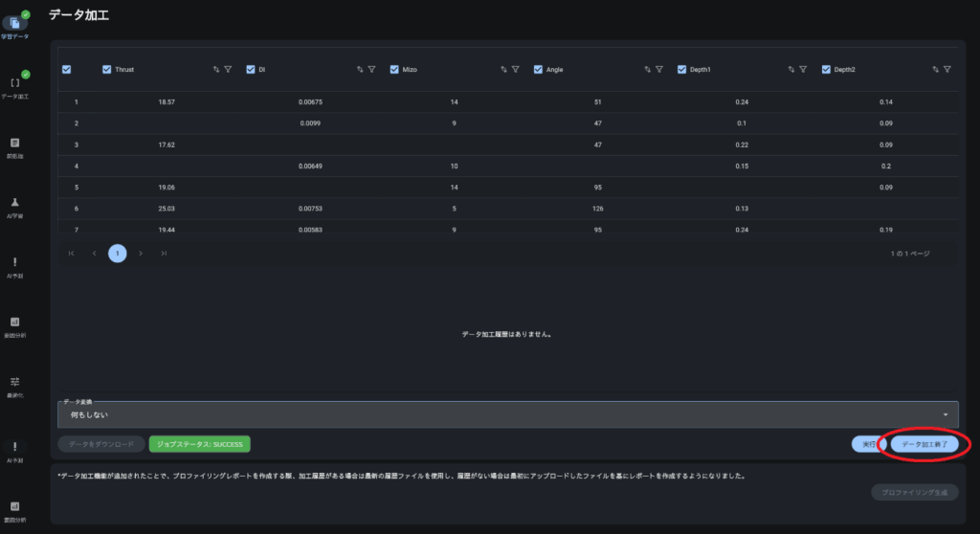Uncheck the Thrust column checkbox
Viewport: 980px width, 534px height.
(x=107, y=70)
